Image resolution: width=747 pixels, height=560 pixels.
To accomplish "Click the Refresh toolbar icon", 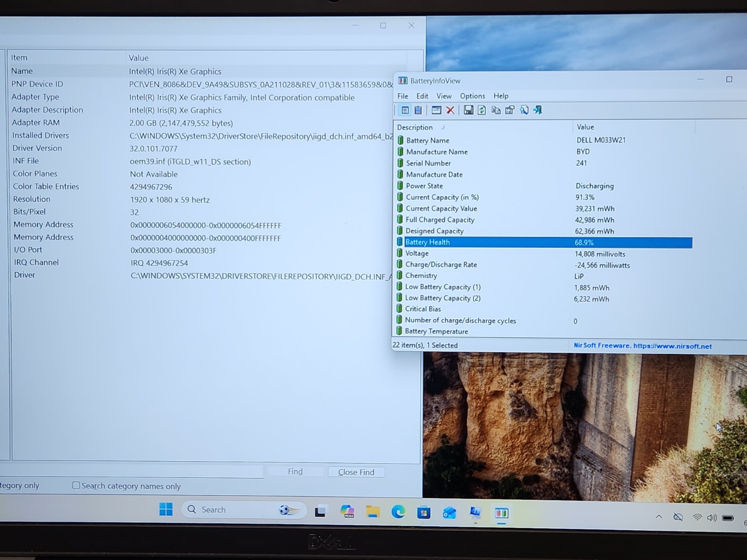I will pos(482,110).
